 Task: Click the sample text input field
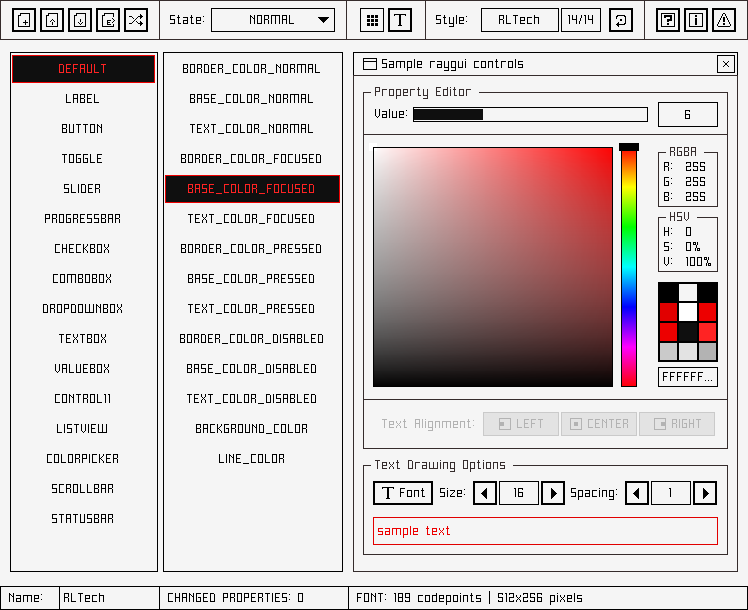[545, 531]
